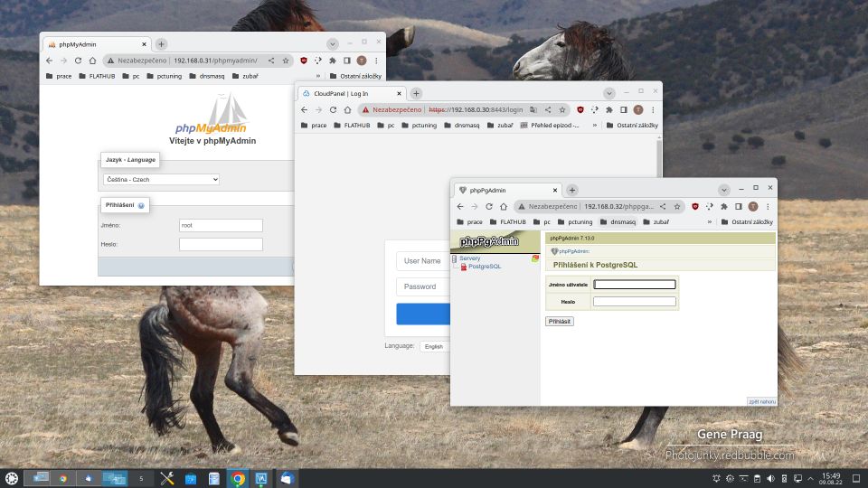Reload the phpPgAdmin browser page
The height and width of the screenshot is (488, 868).
pyautogui.click(x=489, y=206)
